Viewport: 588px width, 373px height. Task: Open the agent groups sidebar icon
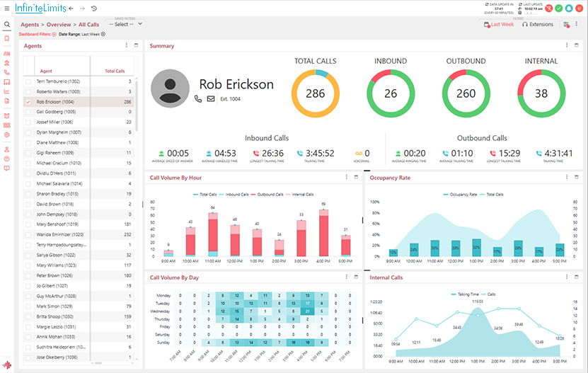(x=7, y=54)
